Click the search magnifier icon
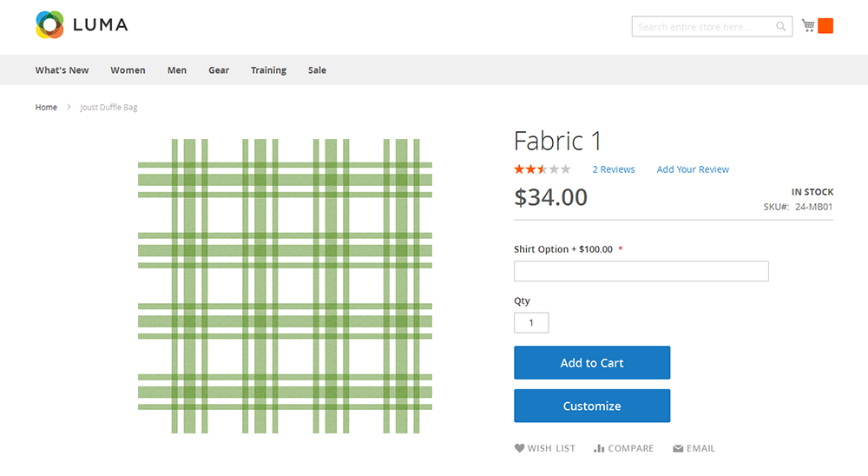Image resolution: width=868 pixels, height=476 pixels. click(781, 27)
